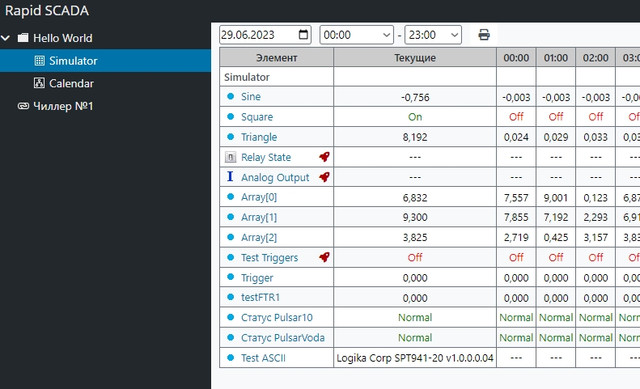The height and width of the screenshot is (389, 640).
Task: Open the Relay State channel link
Action: coord(266,157)
